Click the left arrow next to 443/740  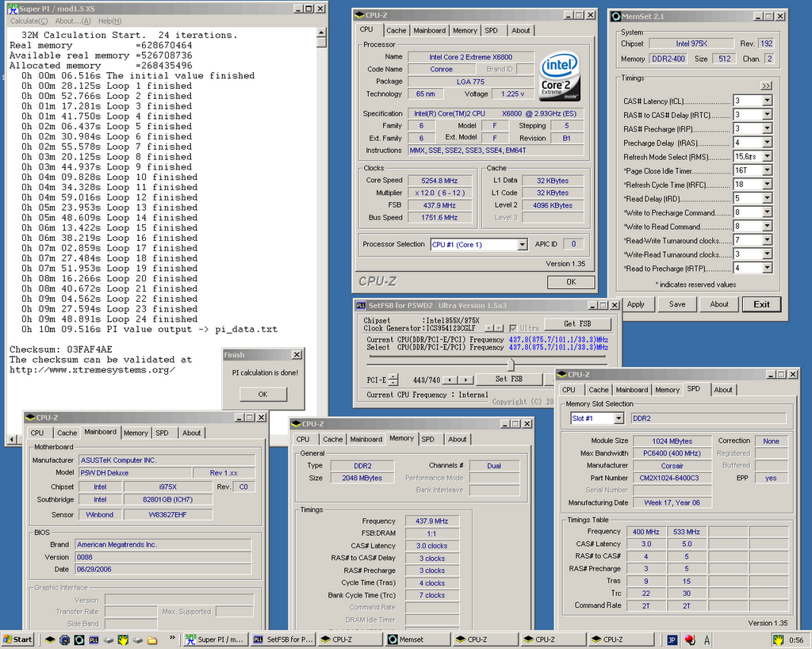pyautogui.click(x=450, y=380)
